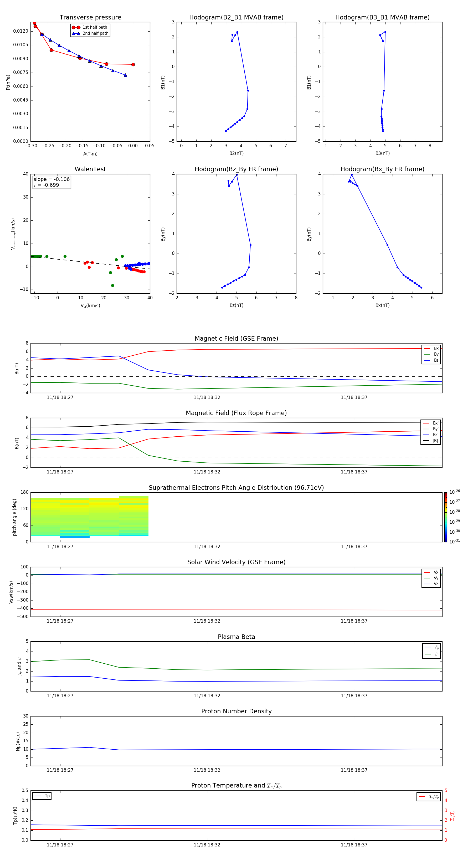This screenshot has width=473, height=868.
Task: Click the 'Transverse pressure' plot title
Action: (90, 18)
